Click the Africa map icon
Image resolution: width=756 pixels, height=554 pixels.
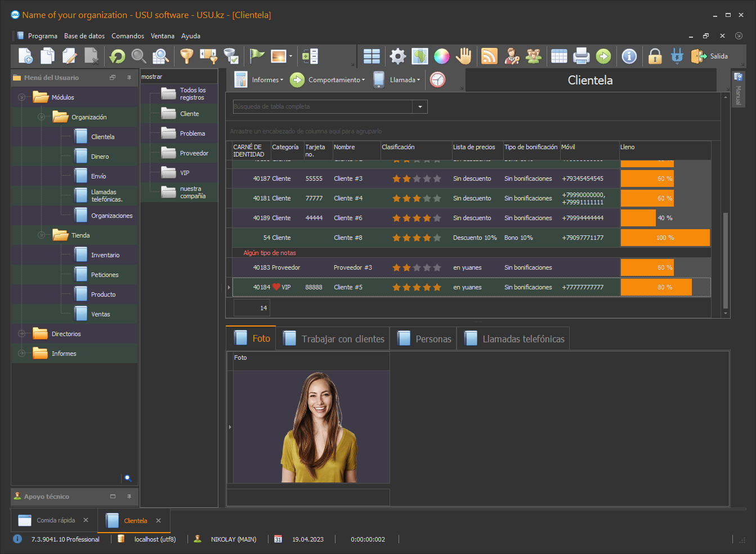click(x=419, y=56)
